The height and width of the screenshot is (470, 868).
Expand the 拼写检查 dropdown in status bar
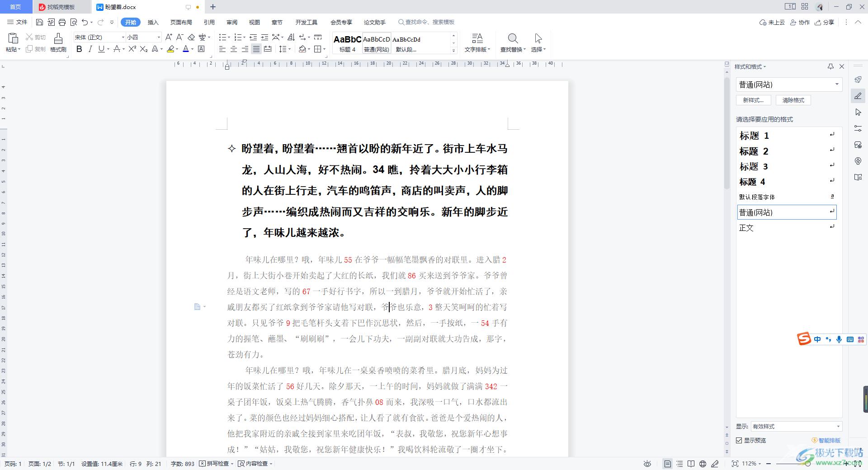click(x=232, y=464)
